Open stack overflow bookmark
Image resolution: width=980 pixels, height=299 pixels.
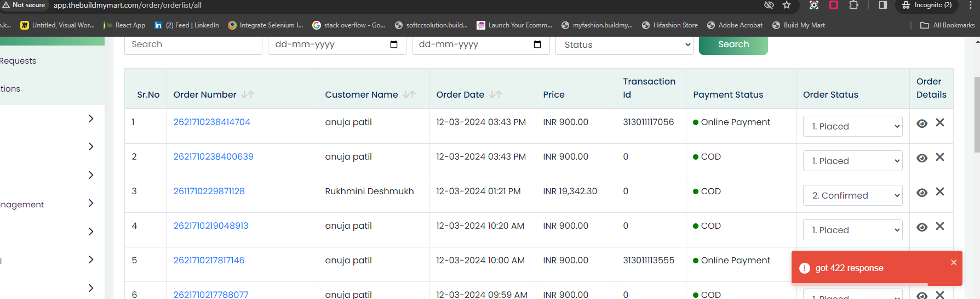point(349,25)
